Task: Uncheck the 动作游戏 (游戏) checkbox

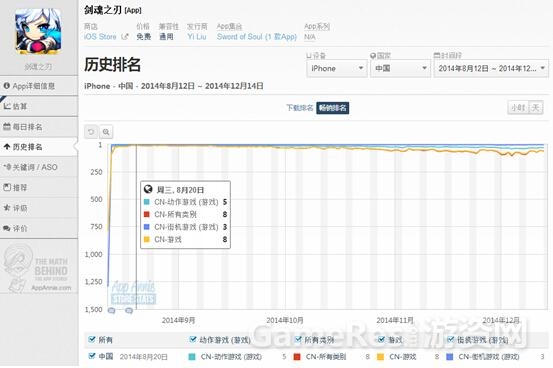Action: coord(193,339)
